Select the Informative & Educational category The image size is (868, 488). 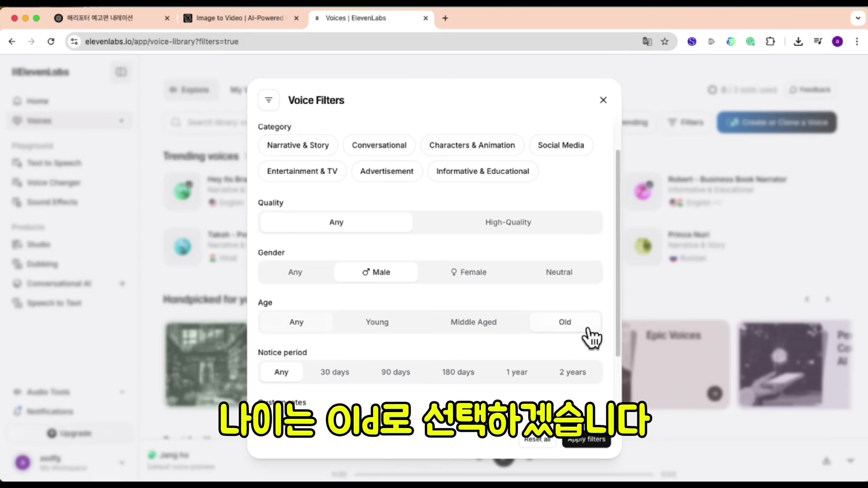click(482, 171)
